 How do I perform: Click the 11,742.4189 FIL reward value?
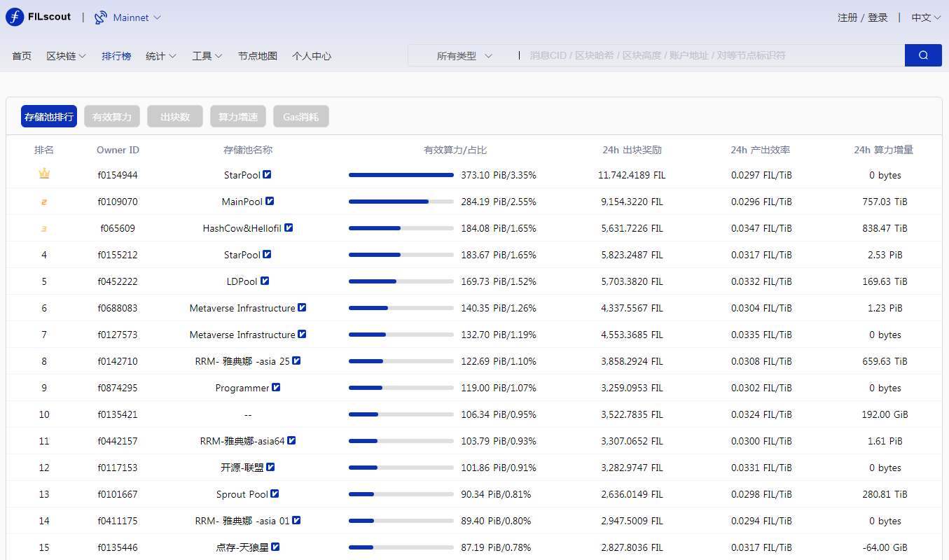pyautogui.click(x=632, y=175)
